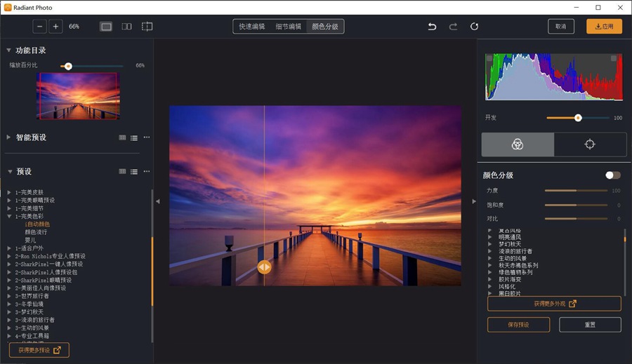
Task: Click the 获得更多预设 button
Action: pos(39,350)
